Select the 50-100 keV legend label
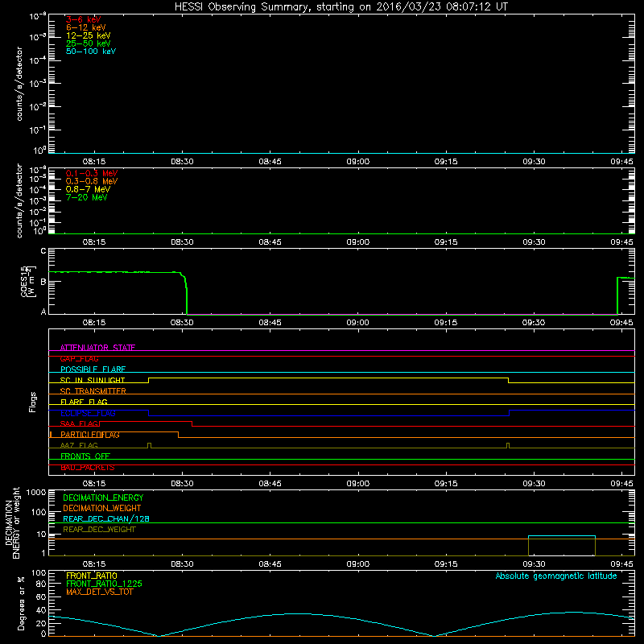Screen dimensions: 644x644 click(91, 52)
